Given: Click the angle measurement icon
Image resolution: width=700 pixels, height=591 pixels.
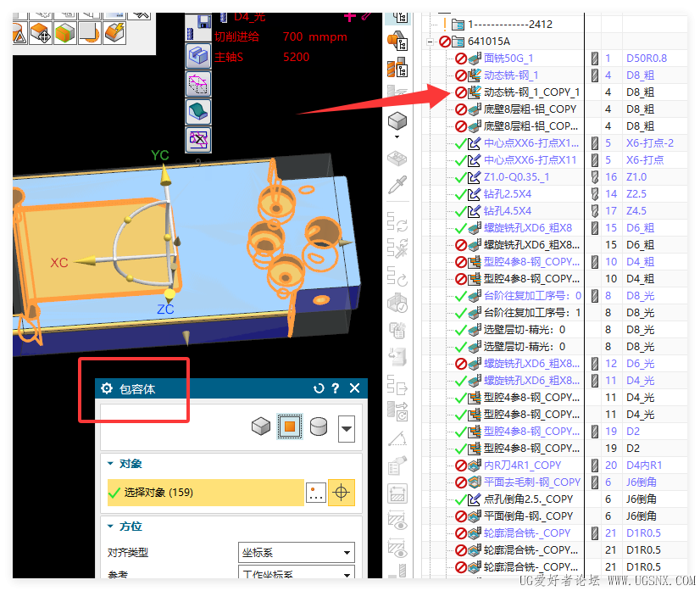Looking at the screenshot, I should (x=397, y=438).
